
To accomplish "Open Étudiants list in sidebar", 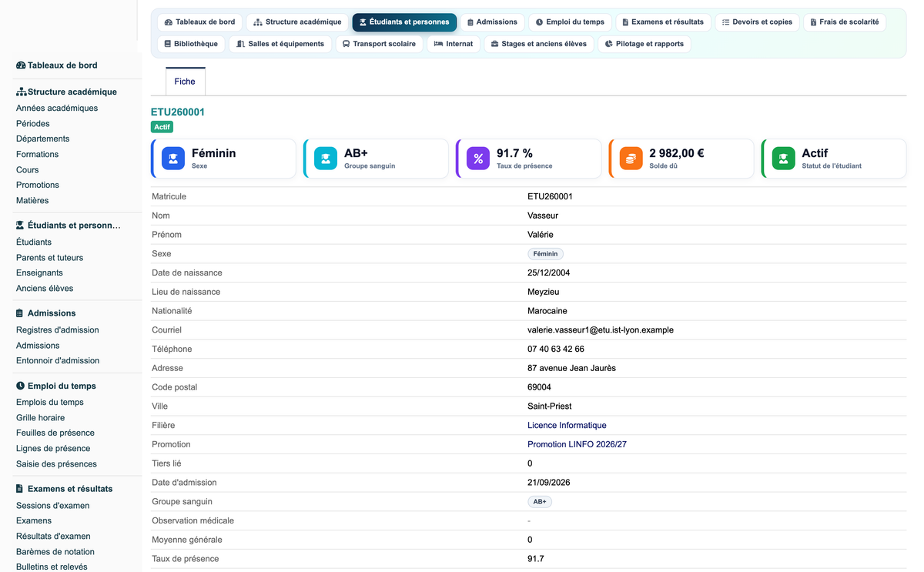I will [x=34, y=243].
